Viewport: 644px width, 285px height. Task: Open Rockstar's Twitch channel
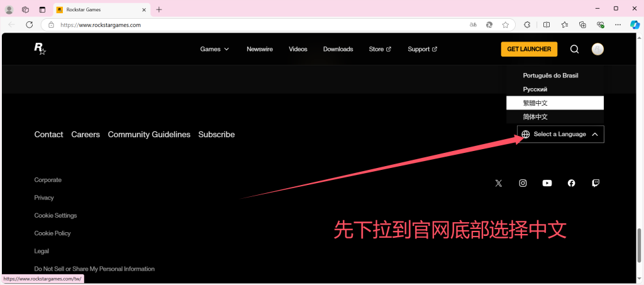coord(596,183)
